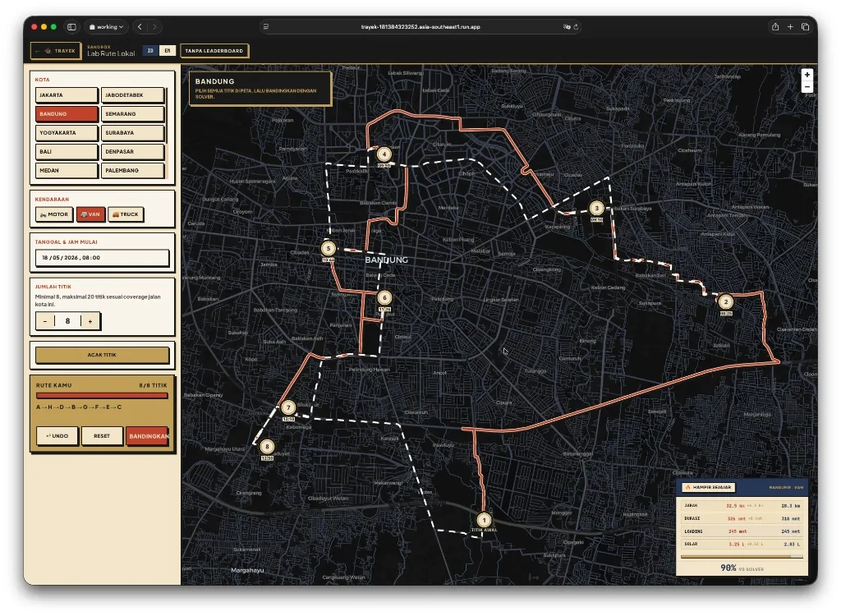Return via the Trayek back button
The width and height of the screenshot is (841, 616).
(x=56, y=51)
